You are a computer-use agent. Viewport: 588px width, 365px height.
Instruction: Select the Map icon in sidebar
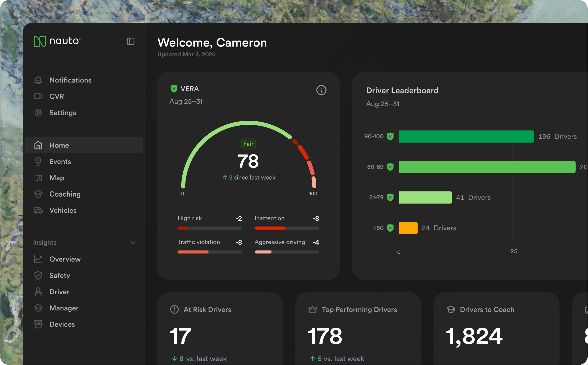(38, 178)
